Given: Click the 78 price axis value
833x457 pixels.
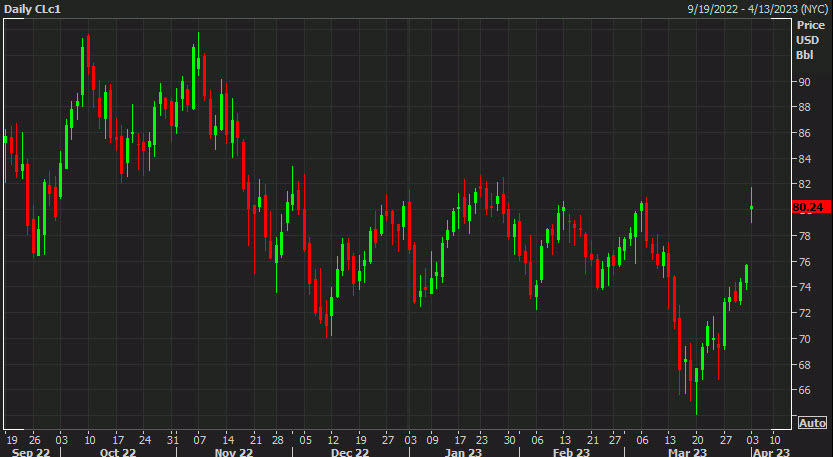Looking at the screenshot, I should pos(804,236).
